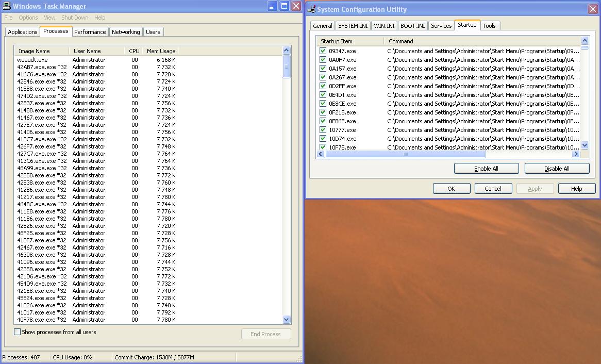Switch to the Performance tab
Screen dimensions: 601x364
tap(90, 32)
